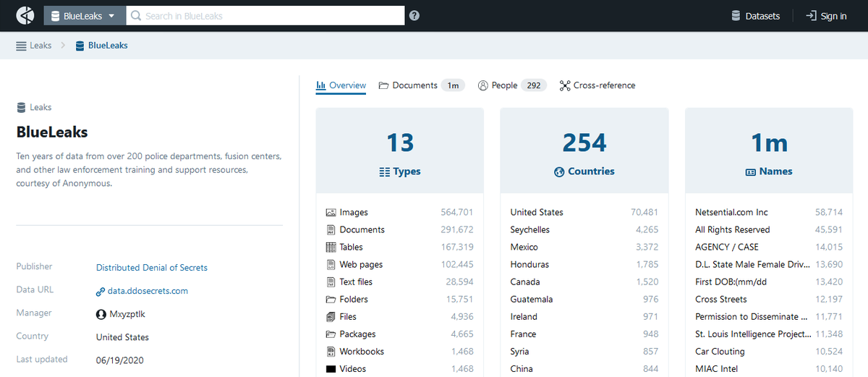Open the data.ddosecrets.com link
Viewport: 868px width, 377px height.
coord(142,291)
